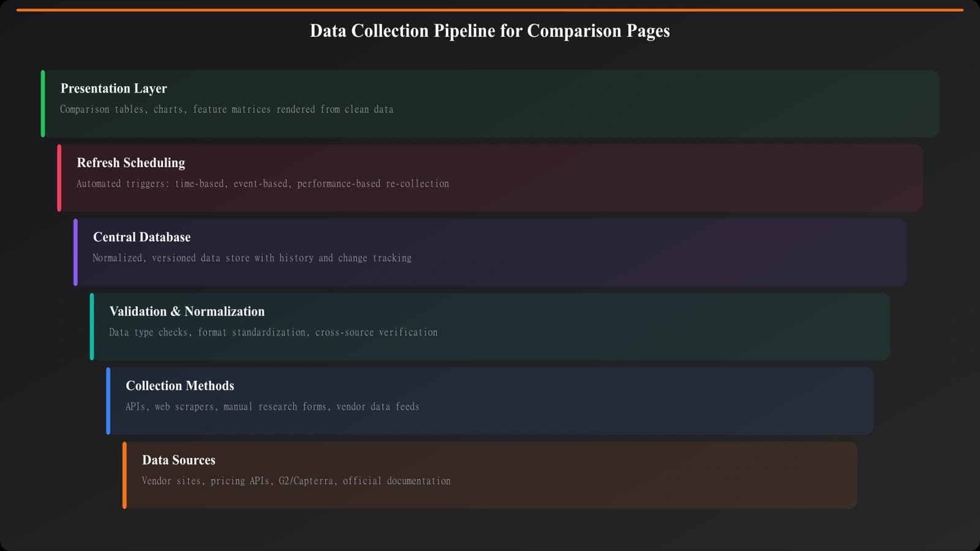Select the "Data type checks" description text
The height and width of the screenshot is (551, 980).
click(273, 332)
